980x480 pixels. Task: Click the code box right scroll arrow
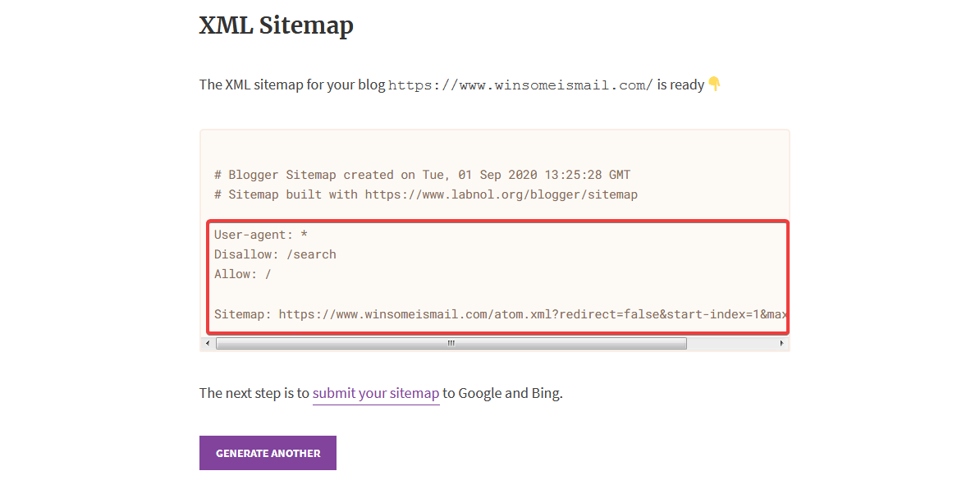click(781, 343)
